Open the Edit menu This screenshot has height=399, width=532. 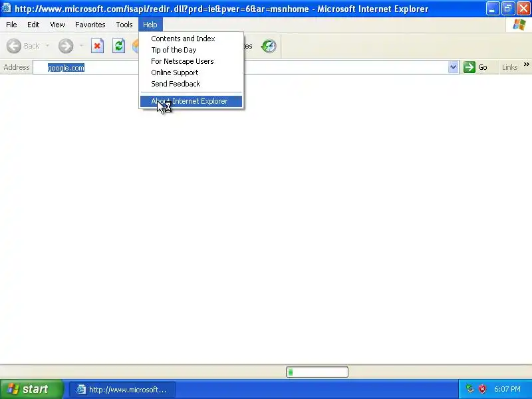[33, 25]
